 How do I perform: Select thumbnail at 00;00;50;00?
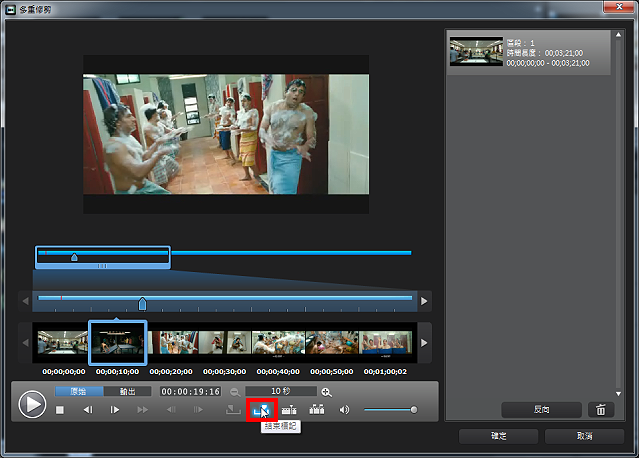tap(332, 342)
